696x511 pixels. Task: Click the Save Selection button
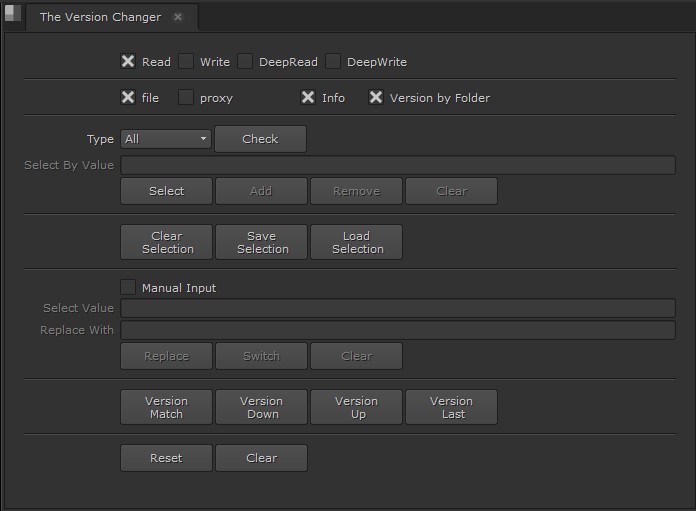262,242
